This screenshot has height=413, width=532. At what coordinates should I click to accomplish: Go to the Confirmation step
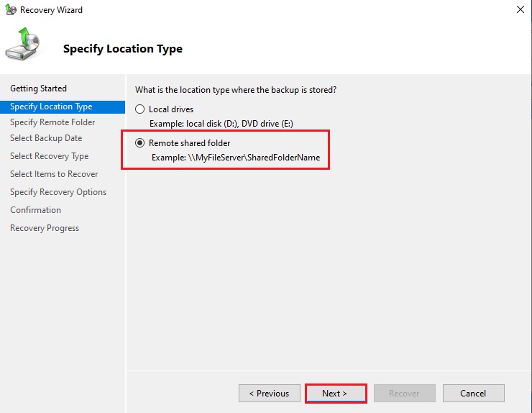(35, 210)
